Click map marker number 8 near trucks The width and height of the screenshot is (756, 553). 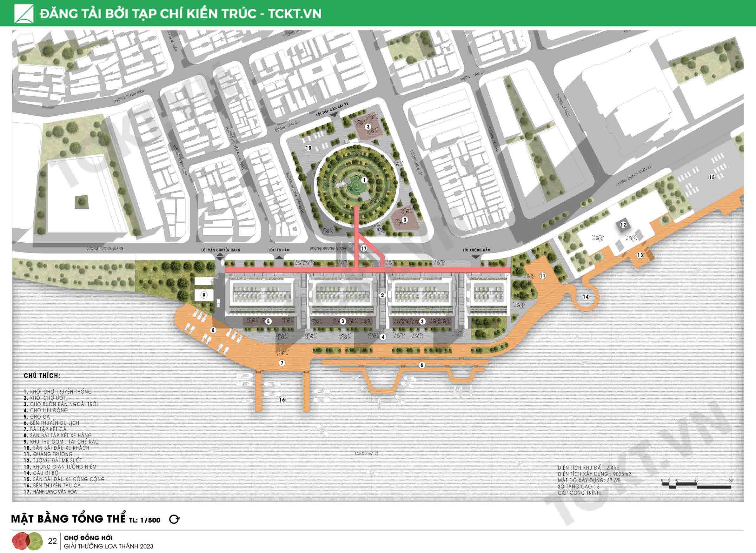213,330
